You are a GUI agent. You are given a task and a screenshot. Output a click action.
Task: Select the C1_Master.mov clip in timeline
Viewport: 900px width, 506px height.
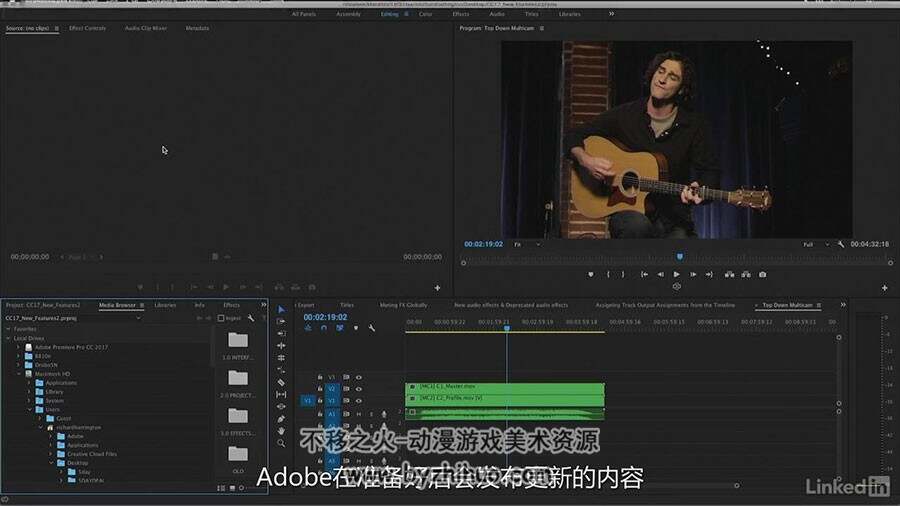[x=505, y=387]
